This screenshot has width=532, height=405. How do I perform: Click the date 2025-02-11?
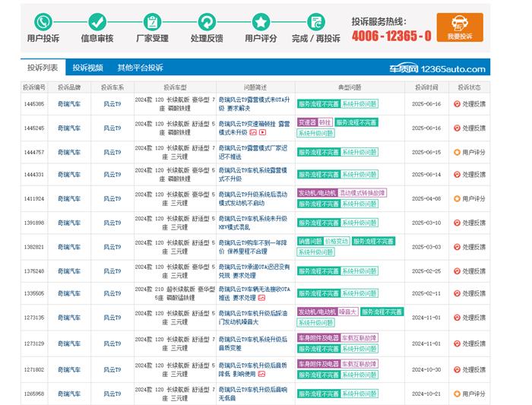426,293
